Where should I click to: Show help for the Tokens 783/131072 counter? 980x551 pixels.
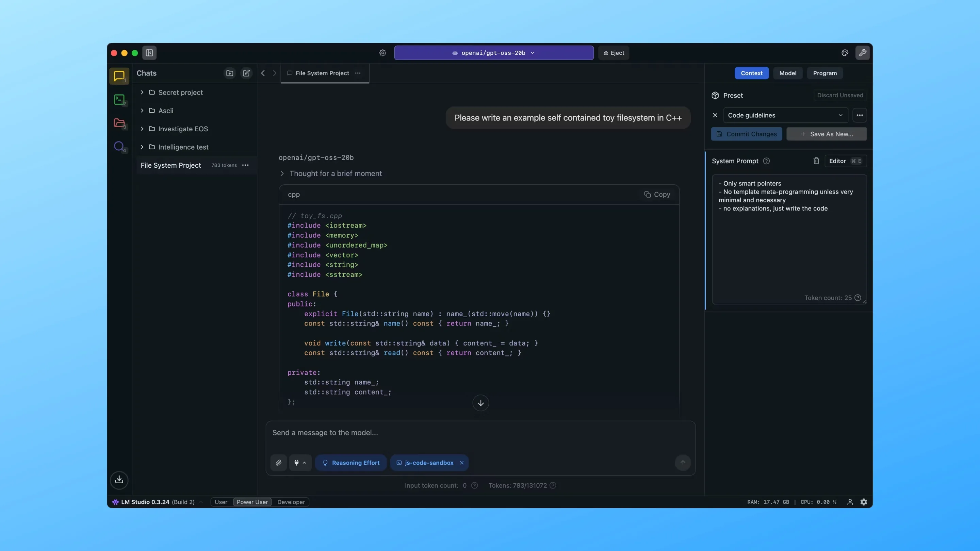click(x=553, y=486)
